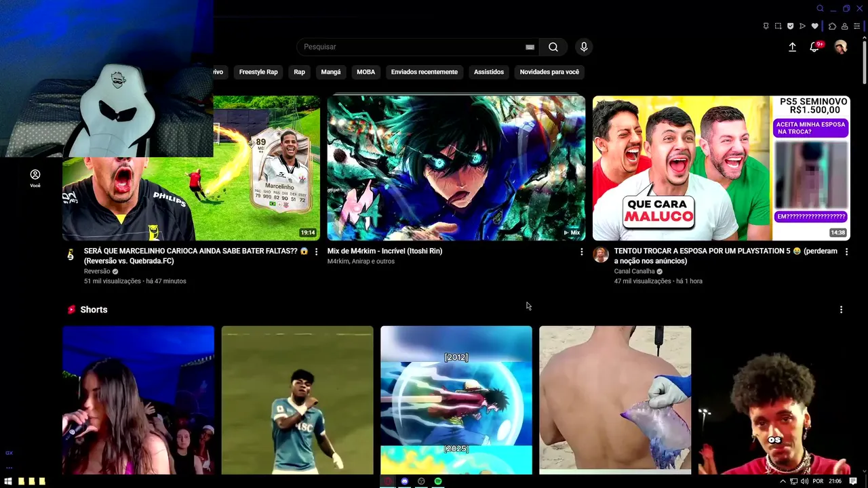Open Reversão channel avatar under first video

pos(70,255)
